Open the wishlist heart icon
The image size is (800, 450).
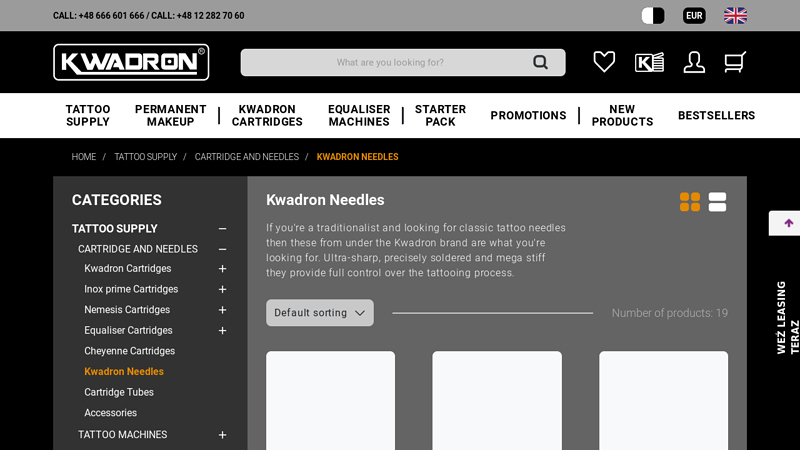pyautogui.click(x=604, y=62)
